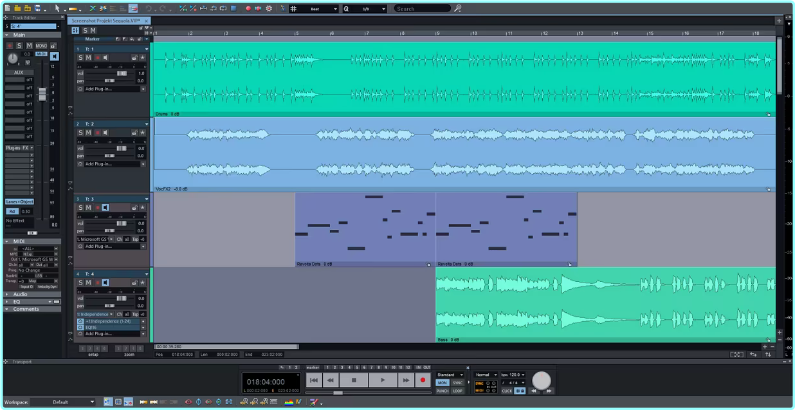
Task: Click the Search input field
Action: [x=422, y=9]
